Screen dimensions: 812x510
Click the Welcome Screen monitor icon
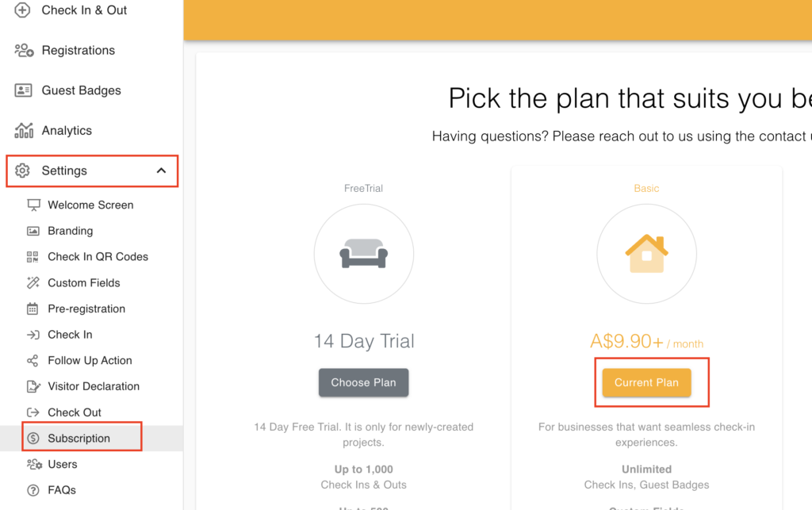coord(33,205)
